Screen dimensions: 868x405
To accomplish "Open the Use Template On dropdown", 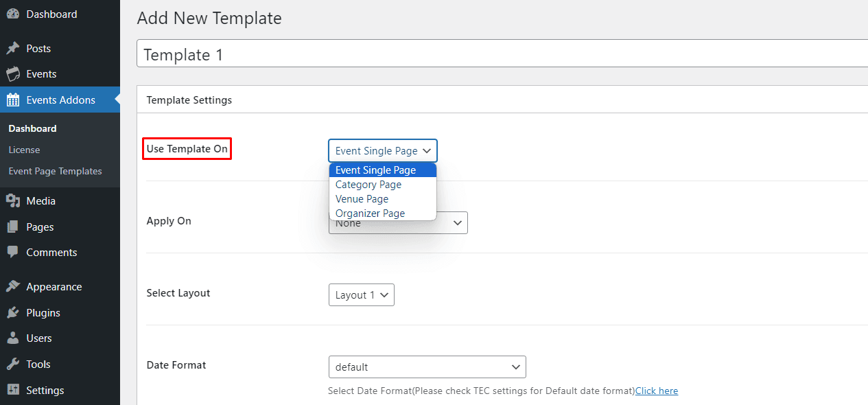I will tap(382, 151).
